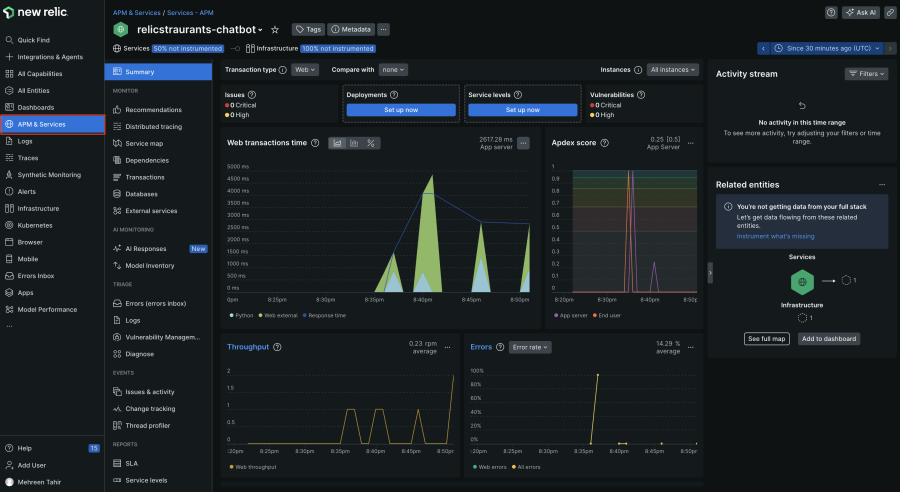The width and height of the screenshot is (900, 492).
Task: Switch chart to histogram view toggle
Action: [354, 143]
